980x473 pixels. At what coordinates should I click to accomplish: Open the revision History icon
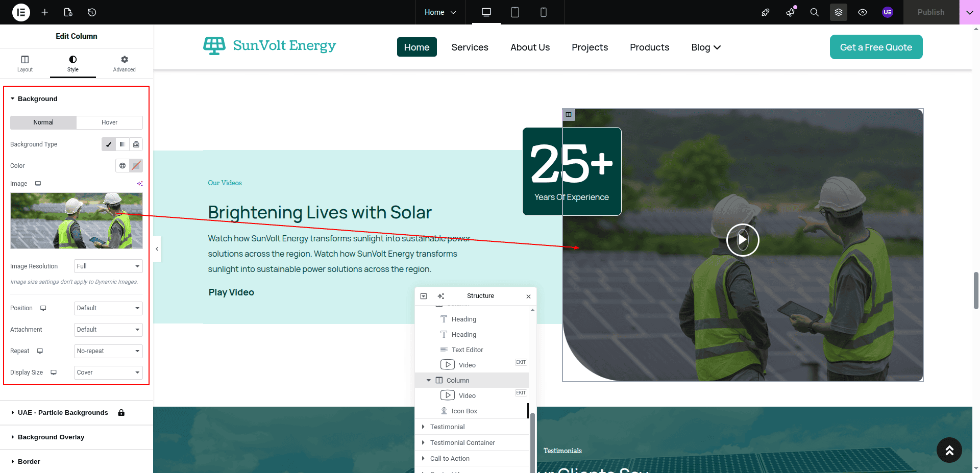coord(92,12)
